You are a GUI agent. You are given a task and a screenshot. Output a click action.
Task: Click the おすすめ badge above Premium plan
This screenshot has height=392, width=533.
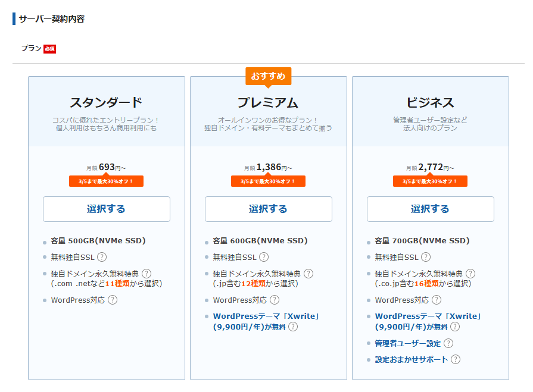tap(269, 76)
